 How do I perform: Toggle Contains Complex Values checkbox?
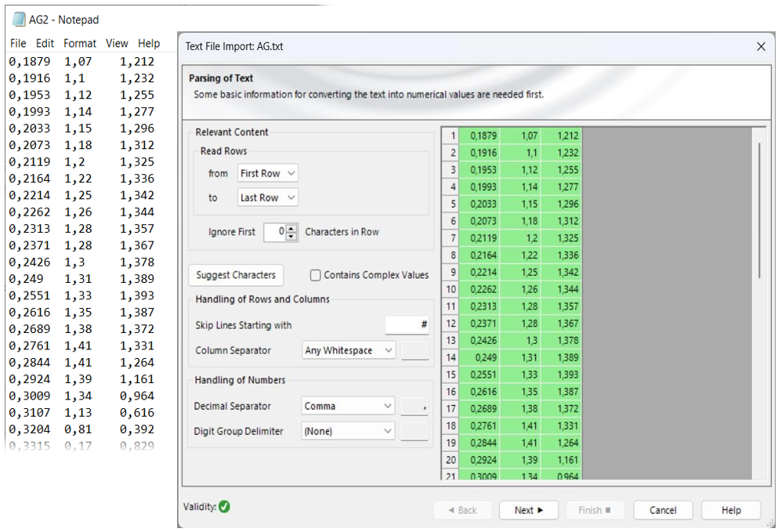315,275
